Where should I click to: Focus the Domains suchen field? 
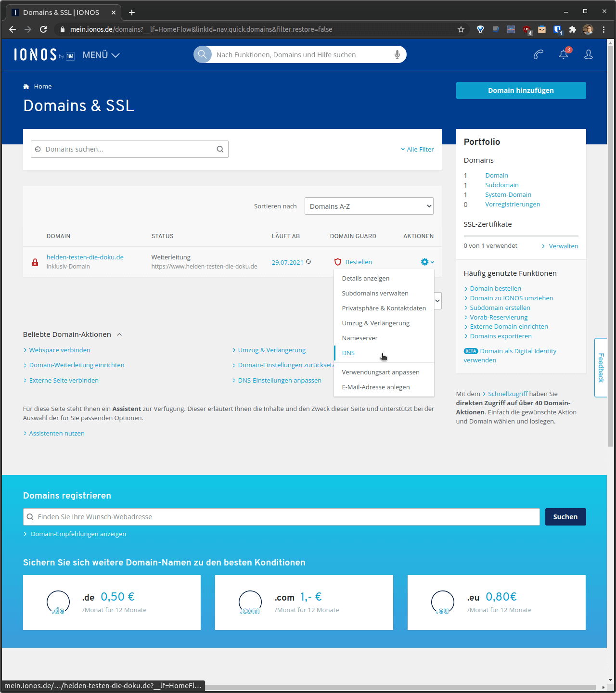point(129,149)
